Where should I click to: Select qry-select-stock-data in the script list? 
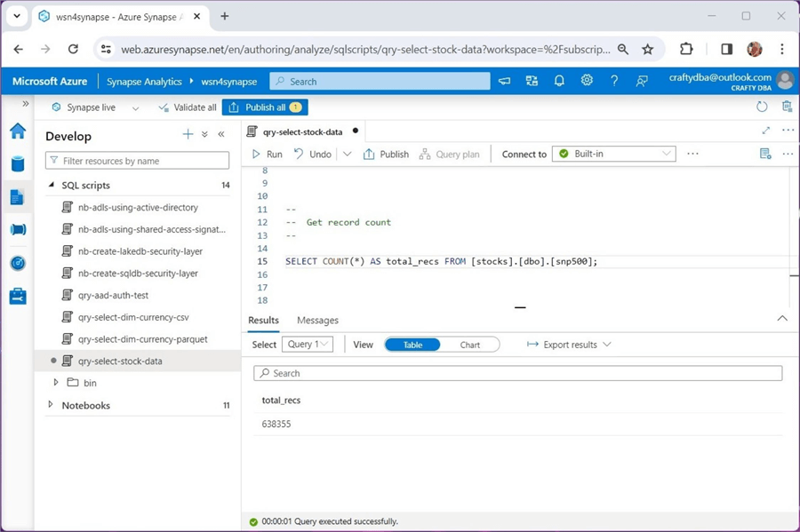(138, 361)
